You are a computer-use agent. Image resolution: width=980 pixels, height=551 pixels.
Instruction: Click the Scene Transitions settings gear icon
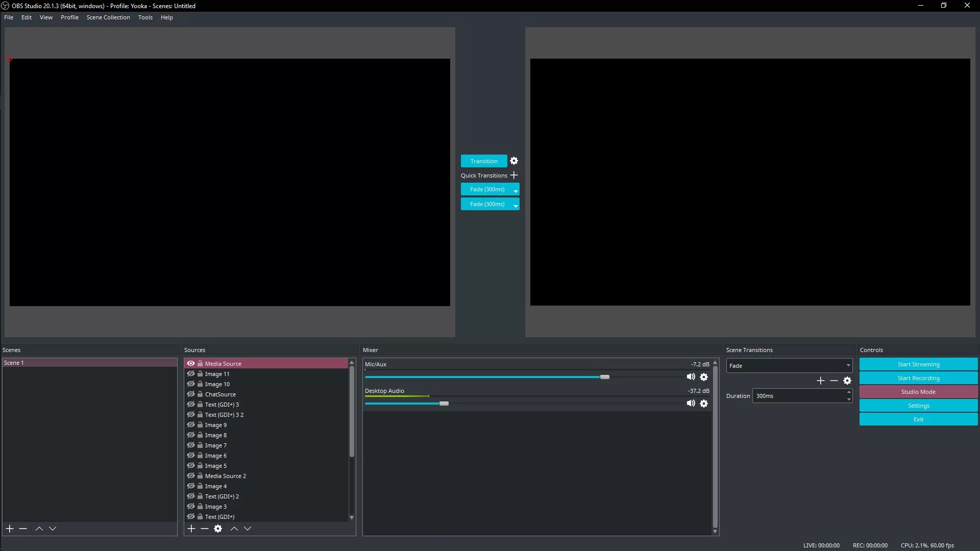pyautogui.click(x=847, y=380)
